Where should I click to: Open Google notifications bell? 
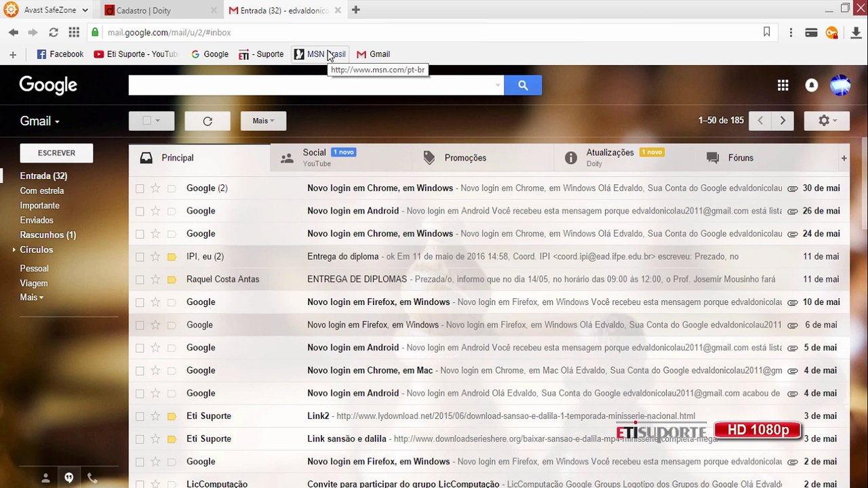coord(811,85)
